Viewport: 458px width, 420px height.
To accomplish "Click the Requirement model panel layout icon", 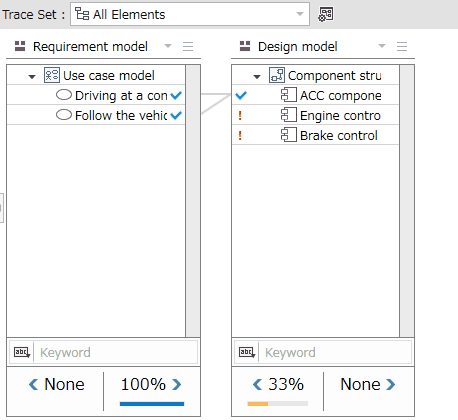I will click(20, 46).
